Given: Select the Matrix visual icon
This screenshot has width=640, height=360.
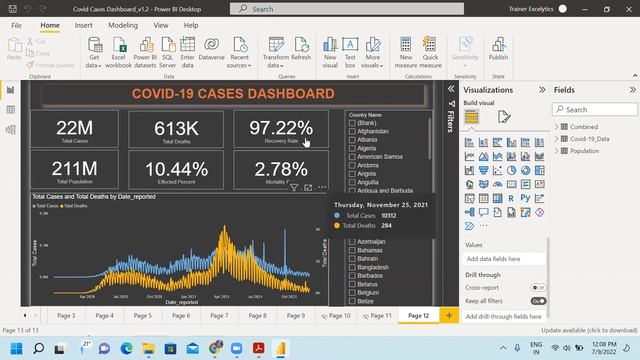Looking at the screenshot, I should [x=498, y=198].
